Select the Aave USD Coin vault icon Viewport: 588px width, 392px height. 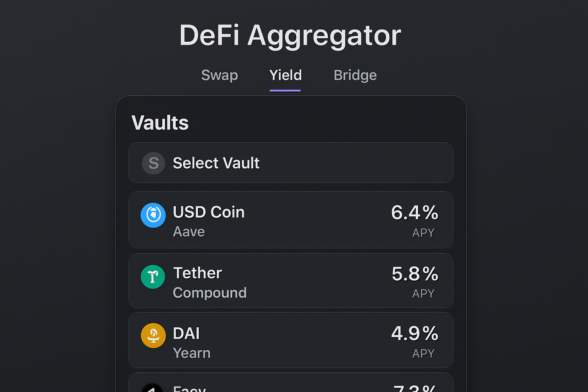coord(153,215)
